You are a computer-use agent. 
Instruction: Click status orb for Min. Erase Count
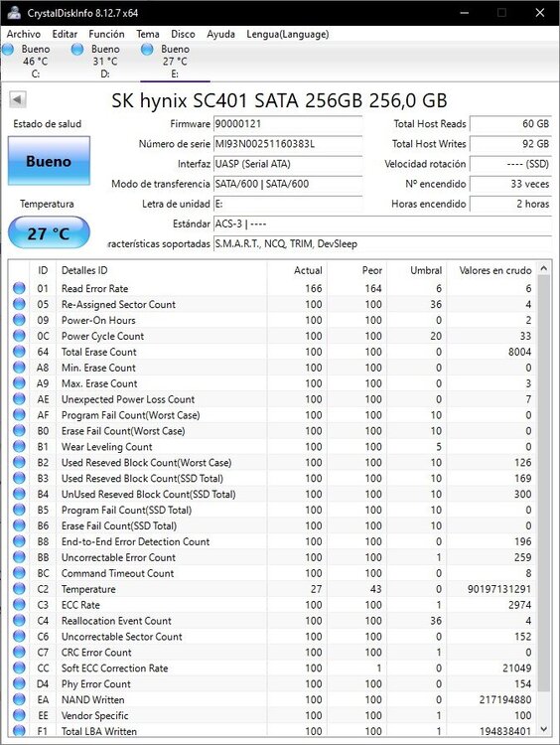[20, 368]
